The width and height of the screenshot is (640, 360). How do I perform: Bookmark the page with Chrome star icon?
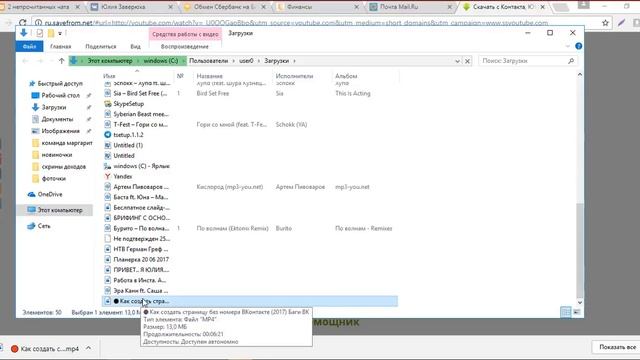(605, 23)
